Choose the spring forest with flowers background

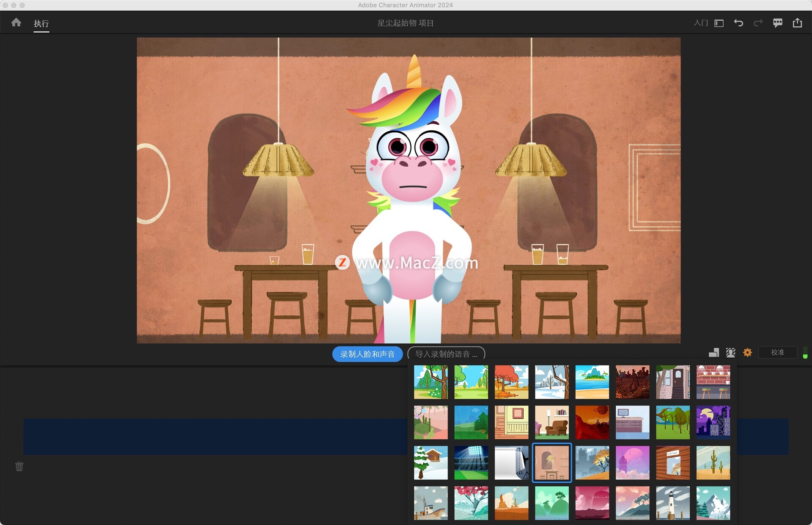tap(431, 382)
